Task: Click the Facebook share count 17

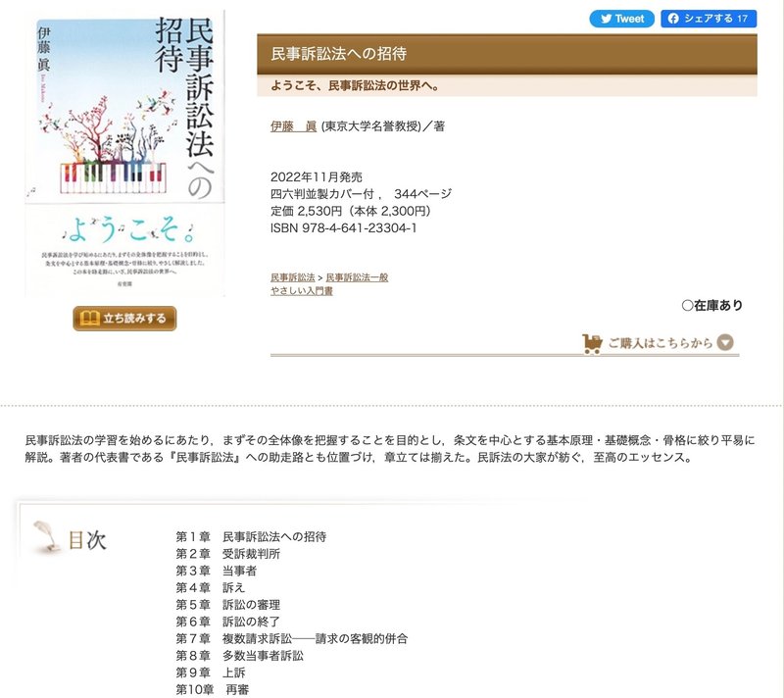Action: (x=743, y=19)
